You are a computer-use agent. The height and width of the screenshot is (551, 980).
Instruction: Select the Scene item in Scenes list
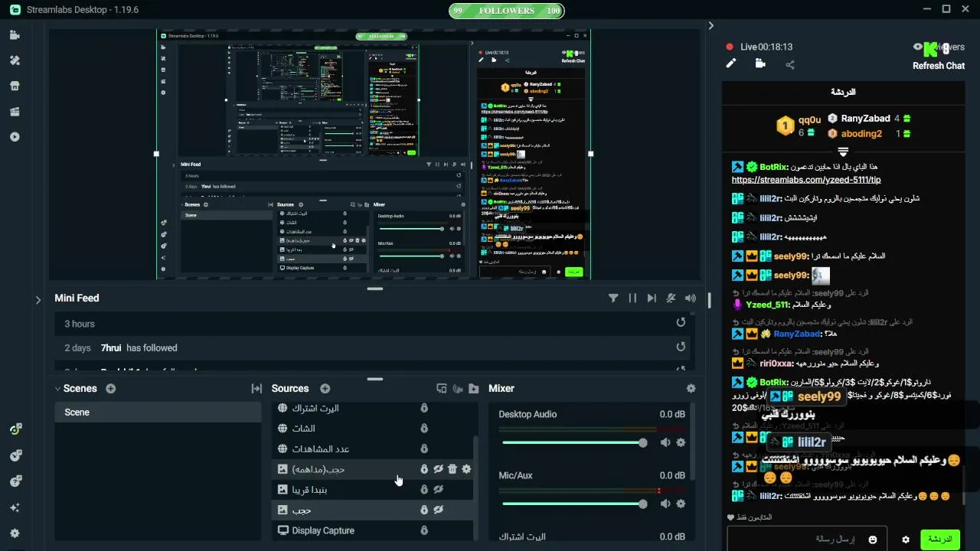(x=158, y=412)
